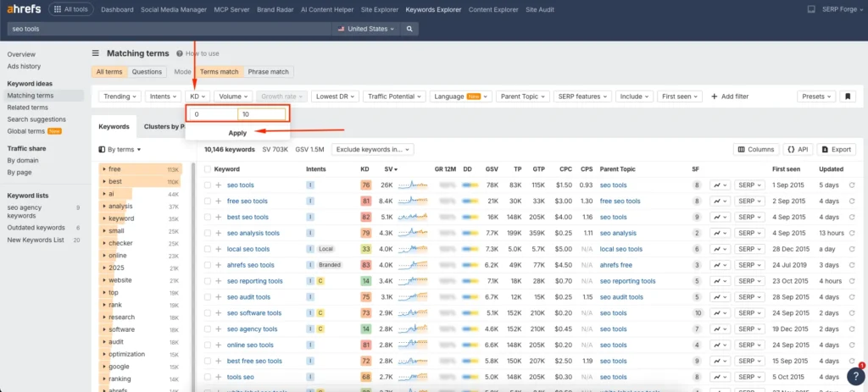Viewport: 868px width, 392px height.
Task: Open the Volume filter dropdown
Action: pyautogui.click(x=233, y=97)
